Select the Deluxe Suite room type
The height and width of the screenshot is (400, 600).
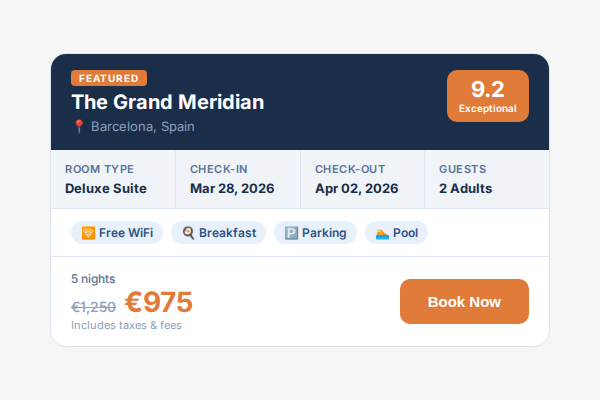(x=106, y=188)
